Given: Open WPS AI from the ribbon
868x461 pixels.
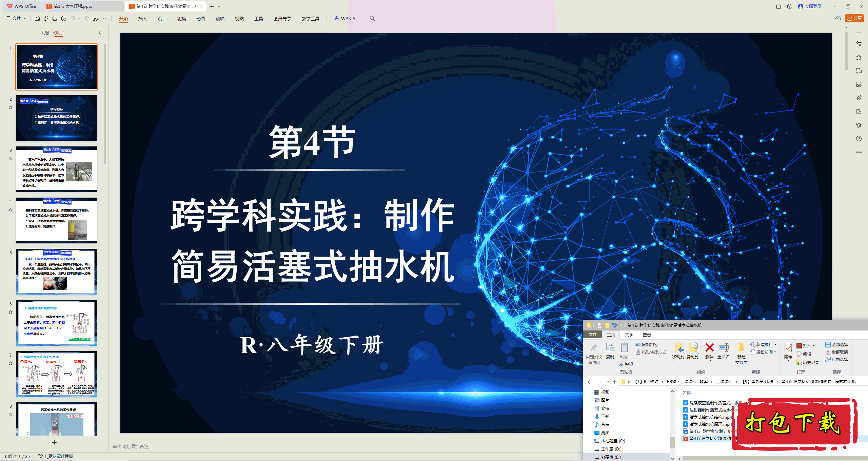Looking at the screenshot, I should (346, 19).
